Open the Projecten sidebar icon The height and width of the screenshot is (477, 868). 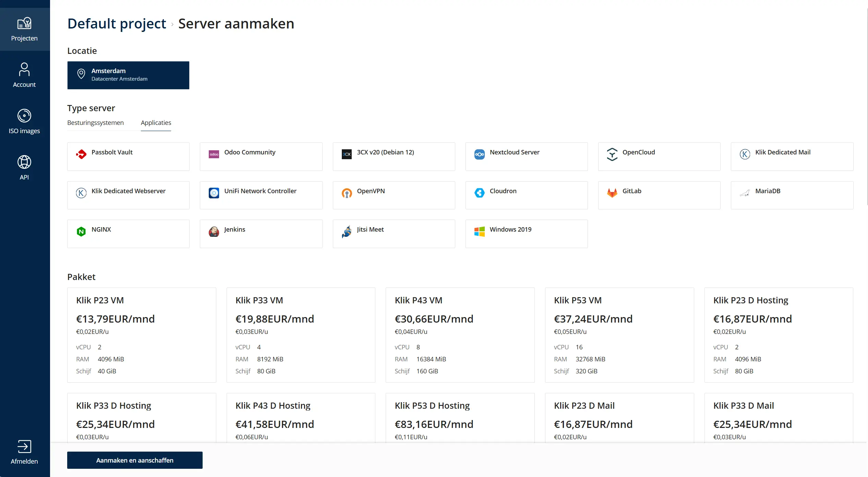point(24,23)
